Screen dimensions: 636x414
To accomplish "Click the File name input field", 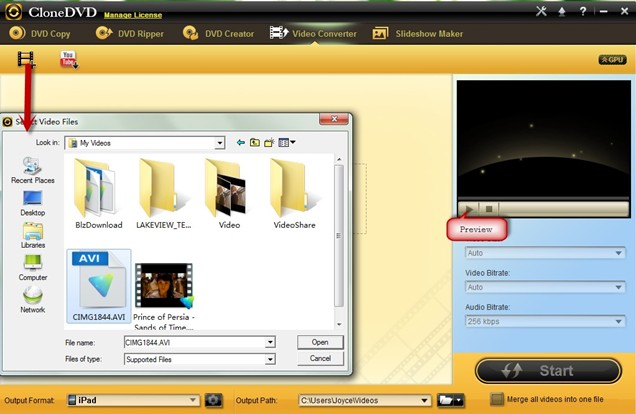I will [x=195, y=343].
